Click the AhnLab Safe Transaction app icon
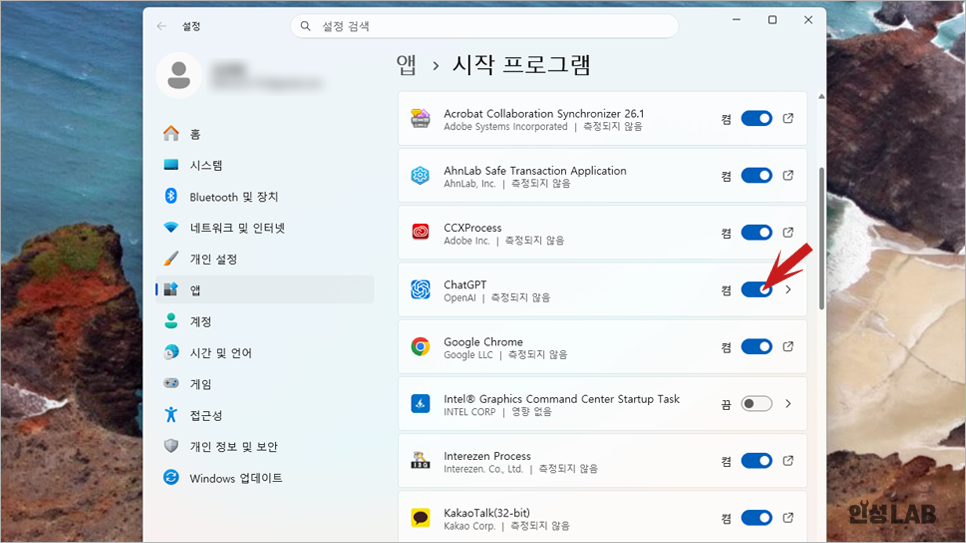The image size is (966, 543). coord(420,176)
